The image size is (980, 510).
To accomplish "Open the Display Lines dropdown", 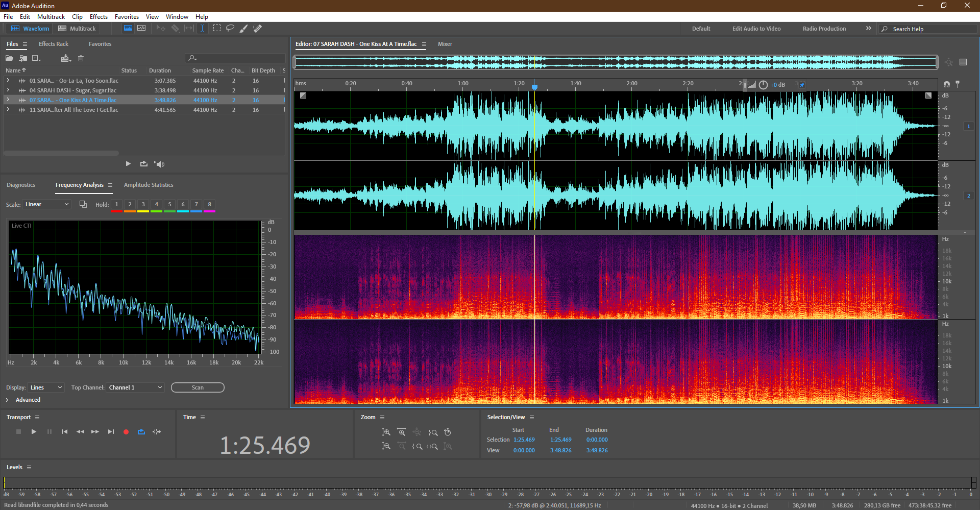I will pyautogui.click(x=46, y=387).
